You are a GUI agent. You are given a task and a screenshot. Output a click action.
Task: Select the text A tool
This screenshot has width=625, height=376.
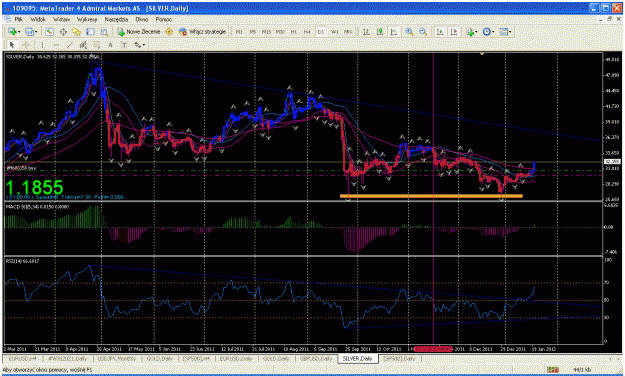[x=110, y=45]
